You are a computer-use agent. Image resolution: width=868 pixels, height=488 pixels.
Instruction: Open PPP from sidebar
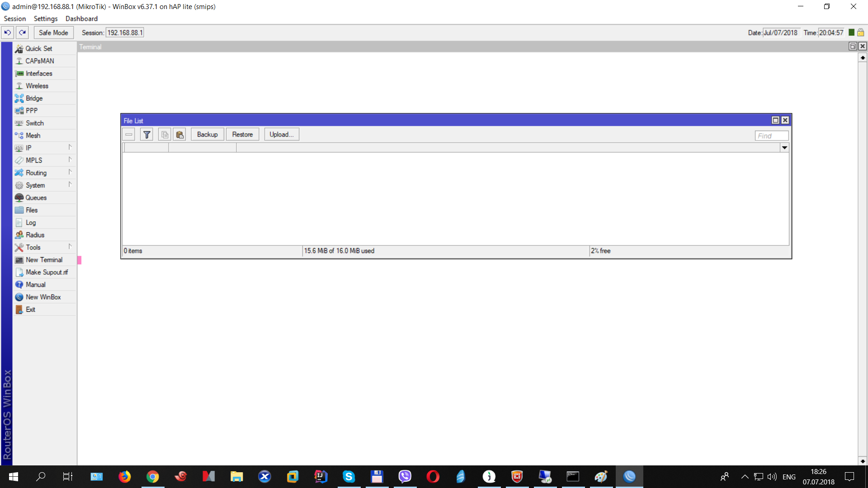(x=45, y=111)
